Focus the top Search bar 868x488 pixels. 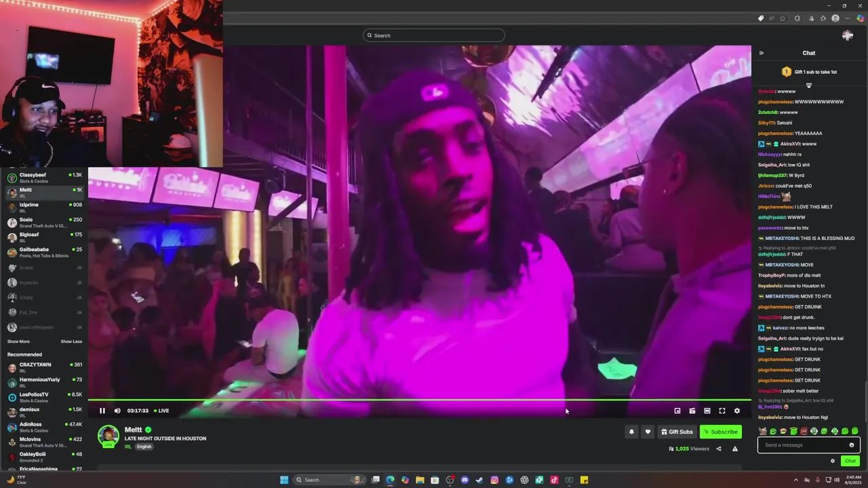click(434, 35)
